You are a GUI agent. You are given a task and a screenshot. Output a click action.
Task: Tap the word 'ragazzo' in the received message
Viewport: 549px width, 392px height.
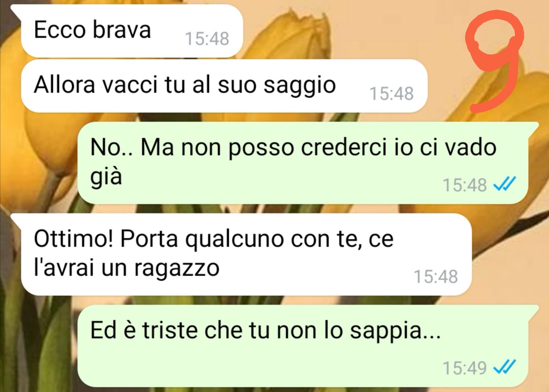point(177,269)
